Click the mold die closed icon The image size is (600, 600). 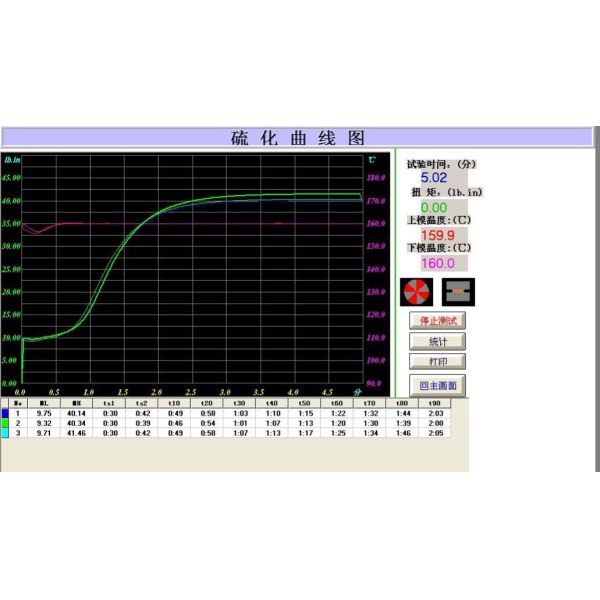(459, 291)
